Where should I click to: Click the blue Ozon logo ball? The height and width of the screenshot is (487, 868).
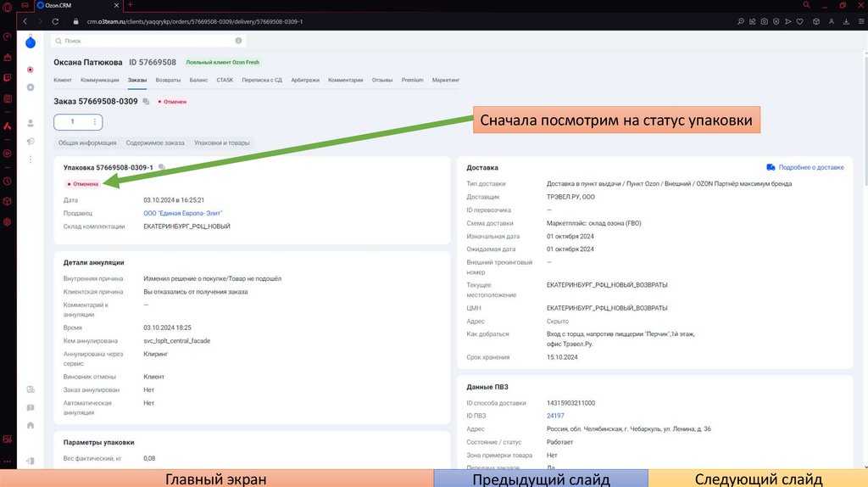pyautogui.click(x=31, y=42)
